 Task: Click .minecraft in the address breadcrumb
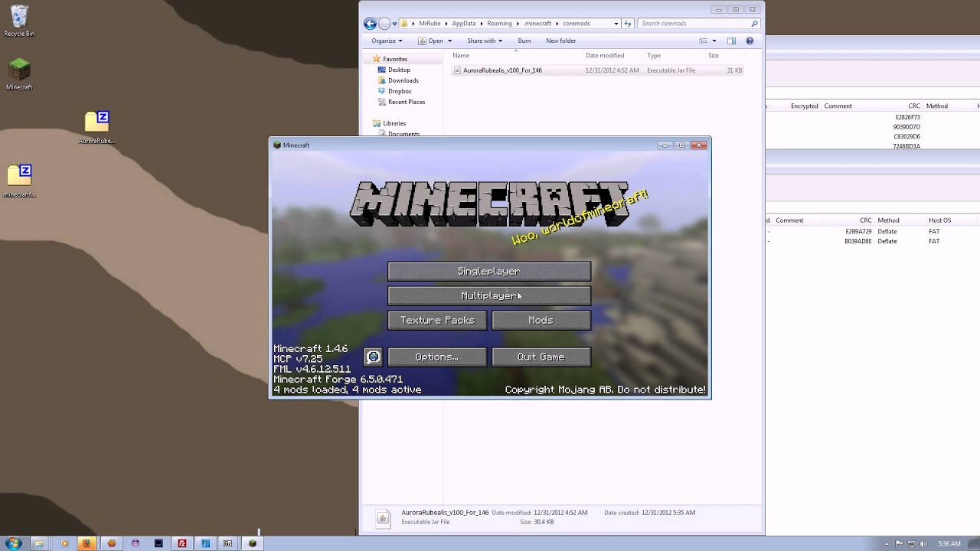point(537,24)
